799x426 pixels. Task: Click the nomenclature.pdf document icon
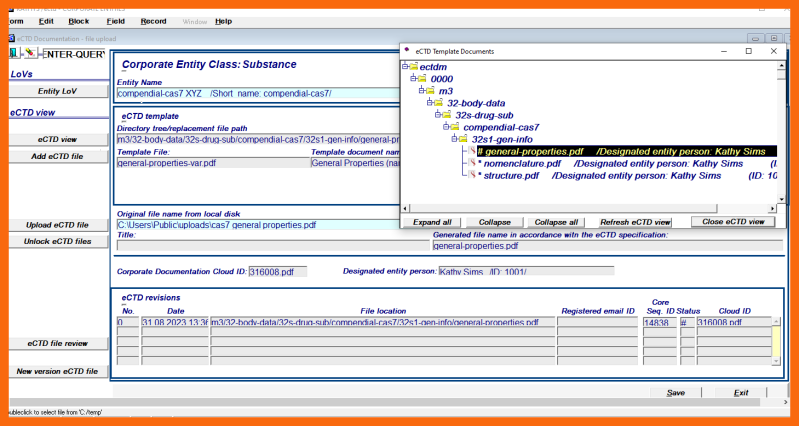tap(471, 164)
